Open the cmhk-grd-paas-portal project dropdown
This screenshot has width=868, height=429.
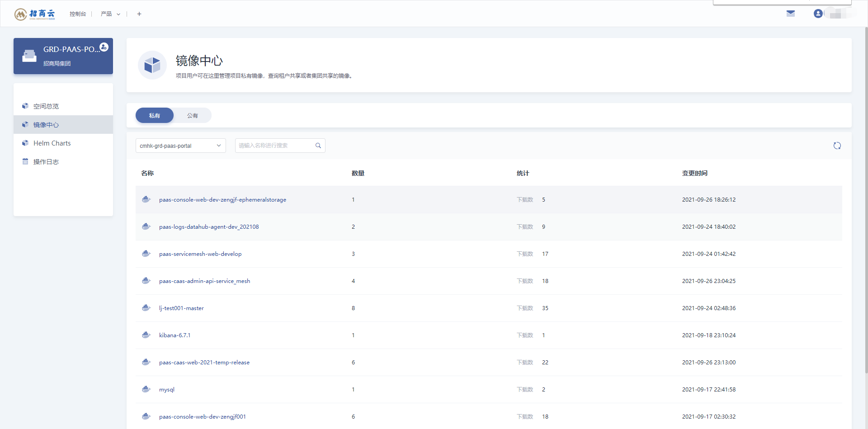pos(181,146)
